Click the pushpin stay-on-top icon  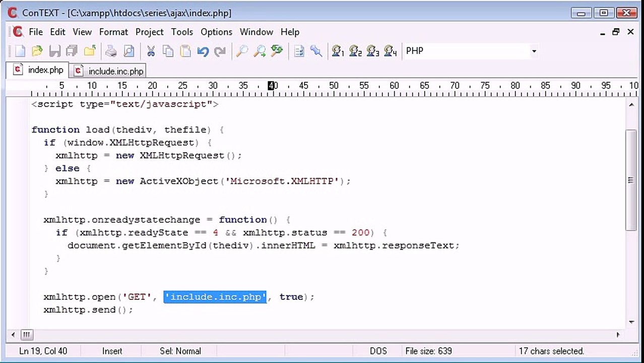316,51
